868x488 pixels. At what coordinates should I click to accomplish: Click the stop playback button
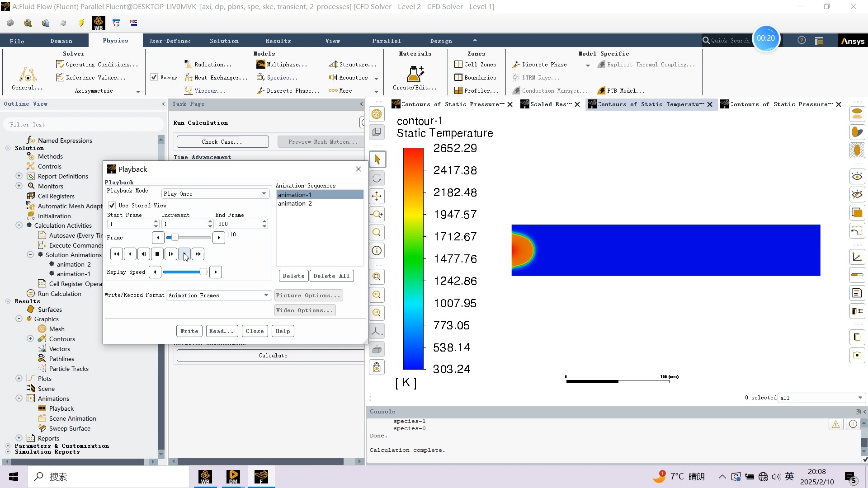pos(157,254)
